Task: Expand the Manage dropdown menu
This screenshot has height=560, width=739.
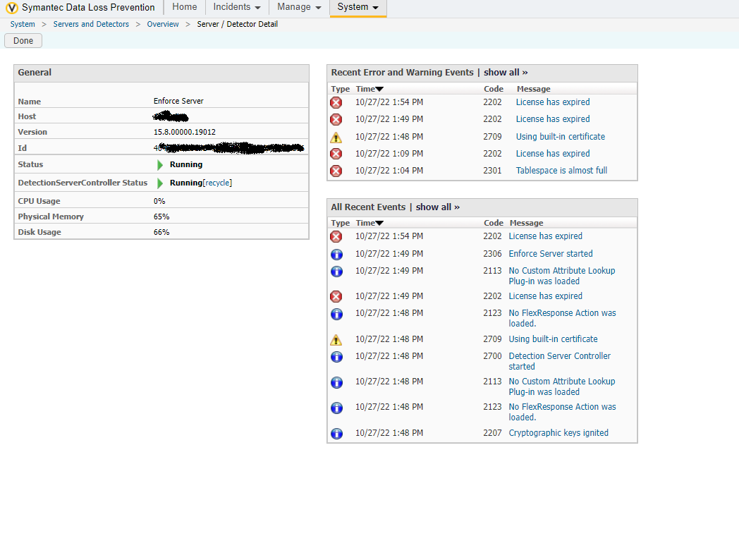Action: (299, 7)
